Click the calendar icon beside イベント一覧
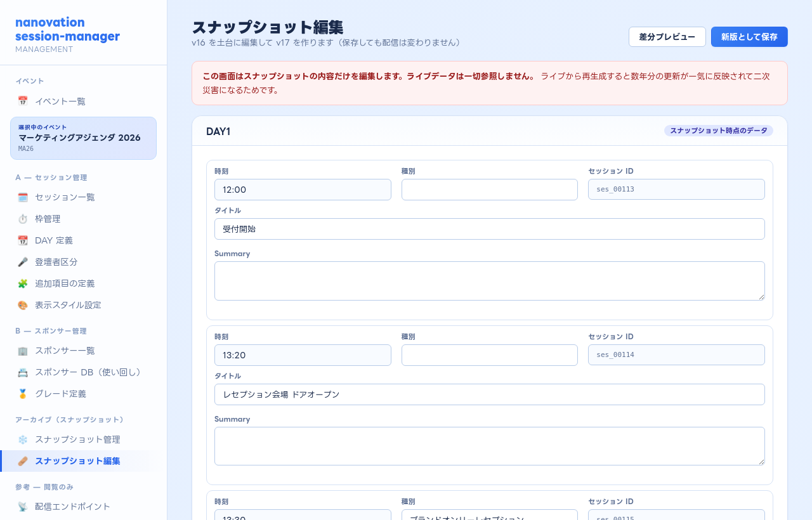 pyautogui.click(x=23, y=101)
